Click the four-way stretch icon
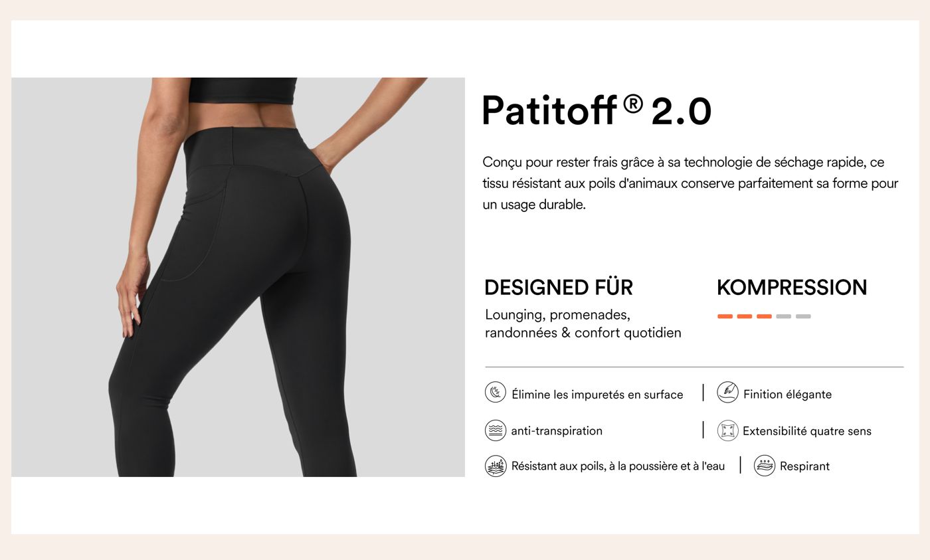This screenshot has height=560, width=930. (x=727, y=430)
